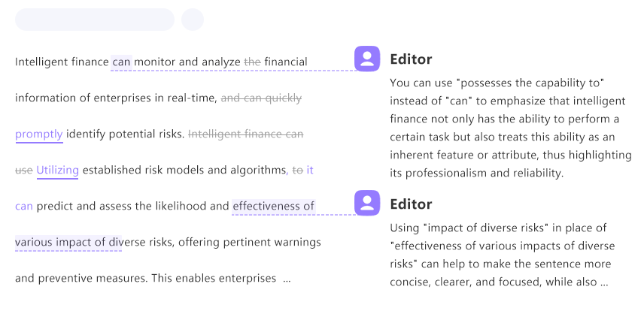Expand the ellipsis after "This enables enterprises"
The image size is (644, 320).
[x=287, y=279]
